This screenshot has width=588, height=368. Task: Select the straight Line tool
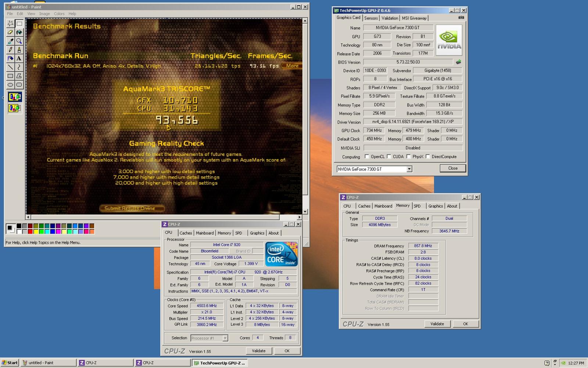coord(10,67)
